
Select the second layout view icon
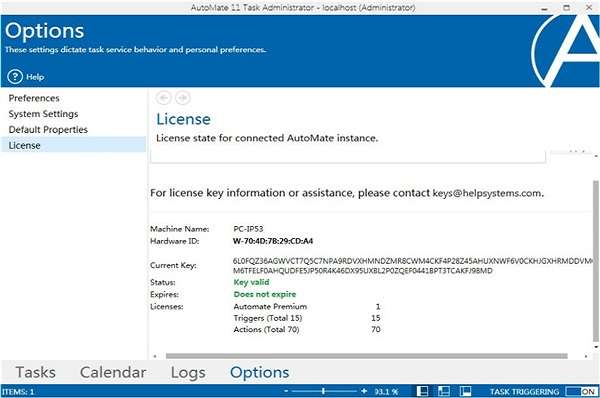tap(444, 391)
